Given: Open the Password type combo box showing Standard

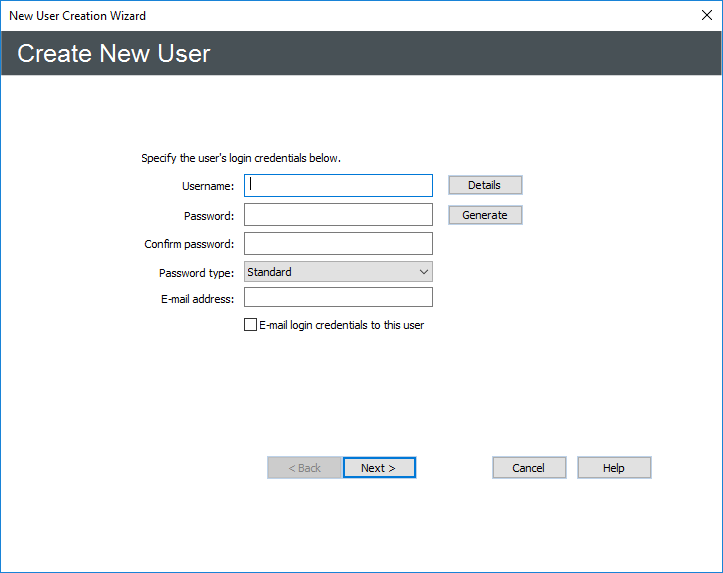Looking at the screenshot, I should [330, 272].
